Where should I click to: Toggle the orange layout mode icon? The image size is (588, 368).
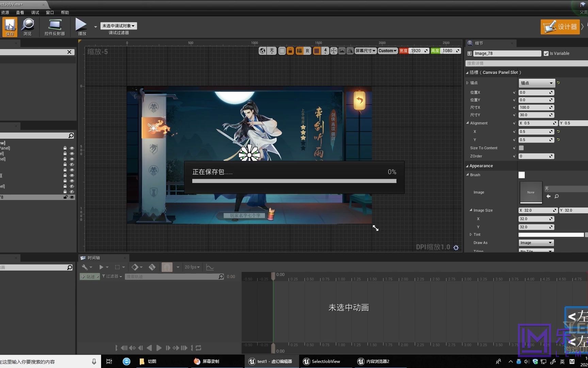(299, 51)
